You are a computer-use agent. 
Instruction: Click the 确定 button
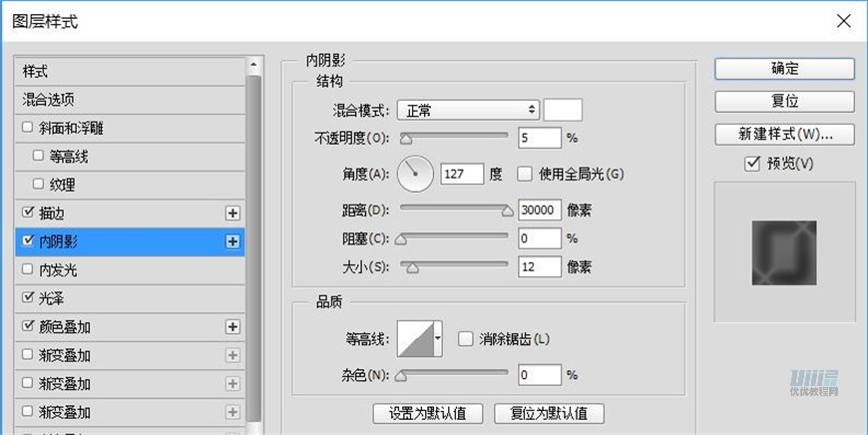[x=784, y=69]
